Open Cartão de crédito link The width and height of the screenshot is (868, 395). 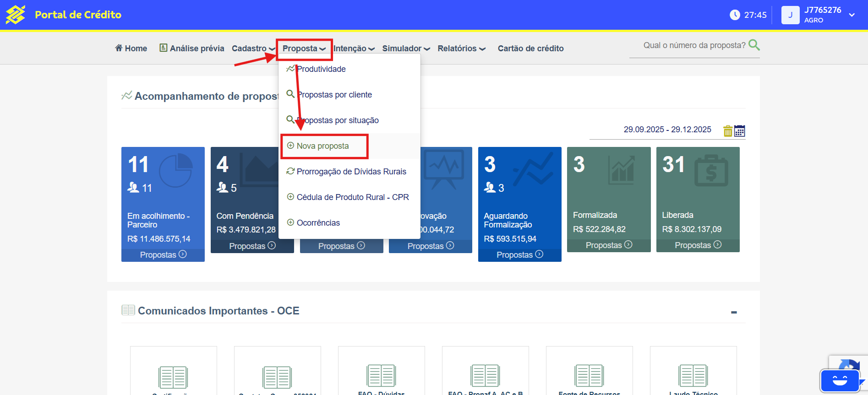[530, 49]
